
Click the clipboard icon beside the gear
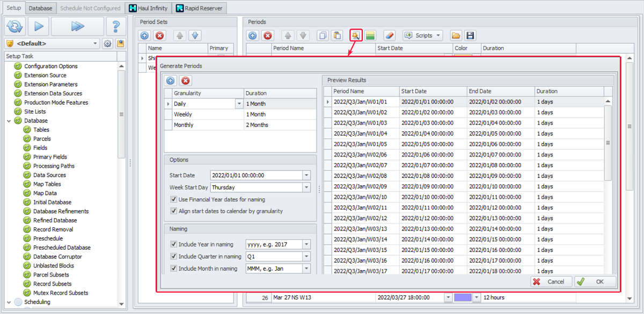(120, 43)
